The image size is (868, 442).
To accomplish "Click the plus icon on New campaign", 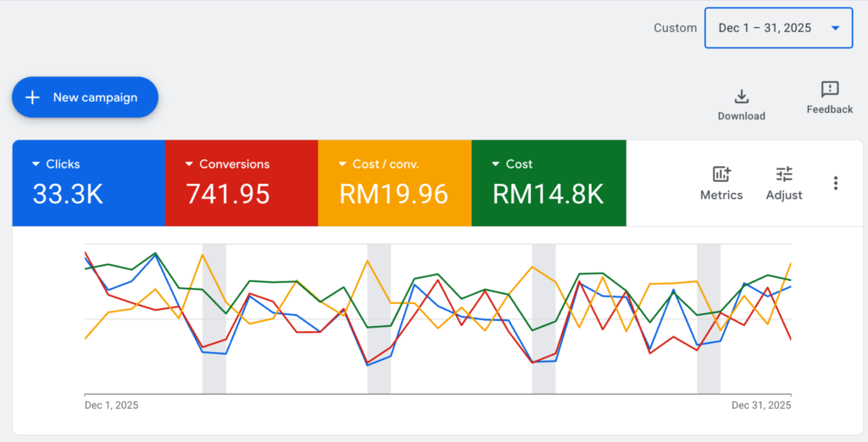I will point(33,97).
